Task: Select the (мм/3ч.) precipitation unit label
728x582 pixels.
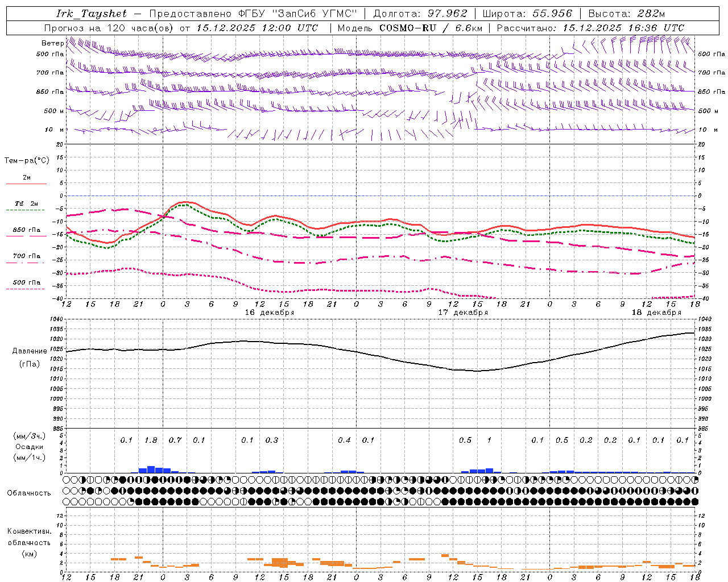Action: [29, 436]
